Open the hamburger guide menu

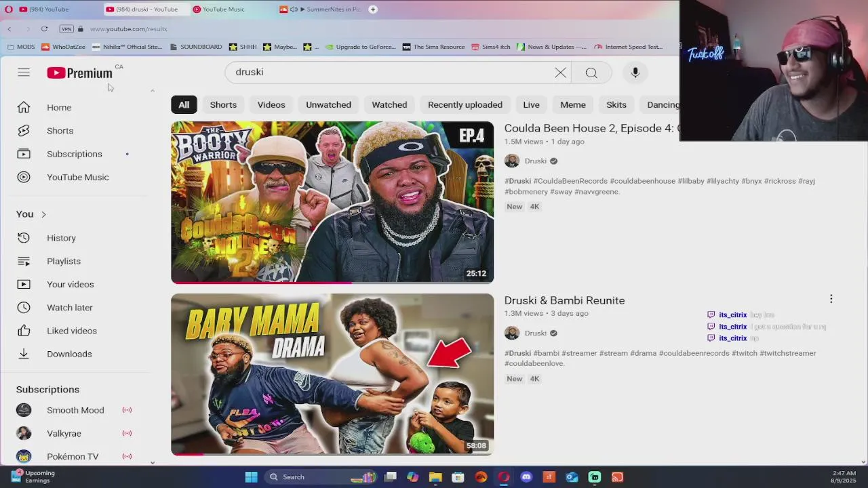click(24, 73)
